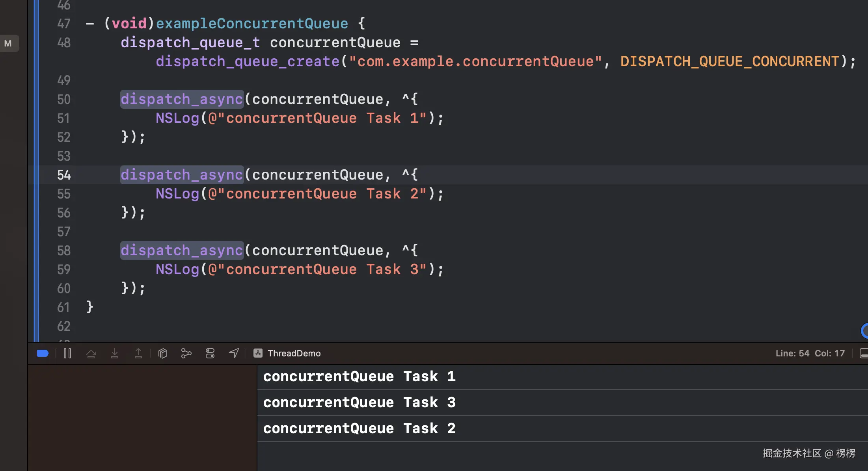Open Environment Overrides toggles icon
The image size is (868, 471).
pyautogui.click(x=210, y=353)
